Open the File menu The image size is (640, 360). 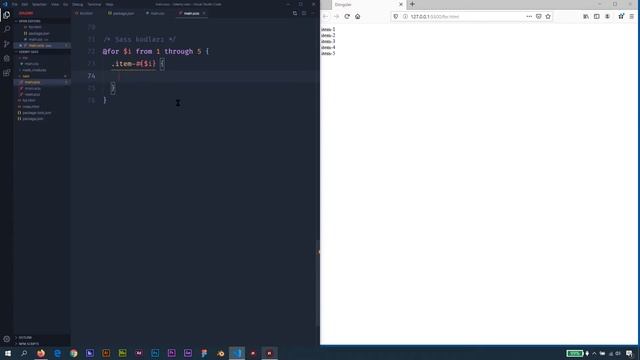pyautogui.click(x=15, y=4)
